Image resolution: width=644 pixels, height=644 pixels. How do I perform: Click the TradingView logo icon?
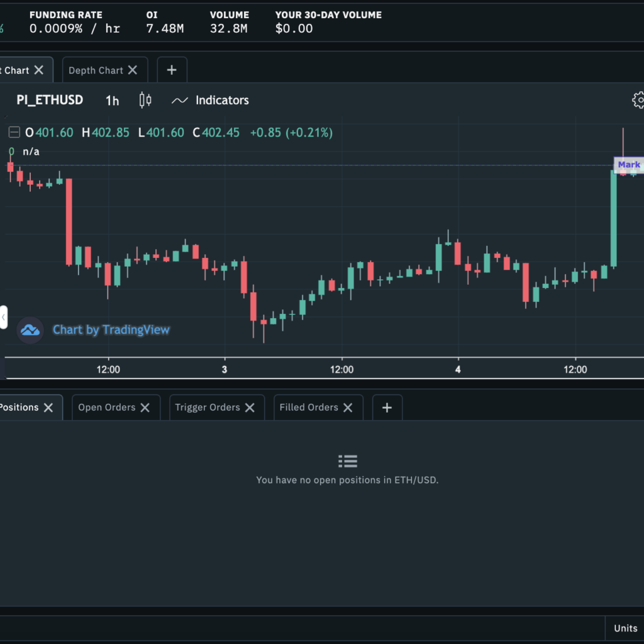pos(29,330)
